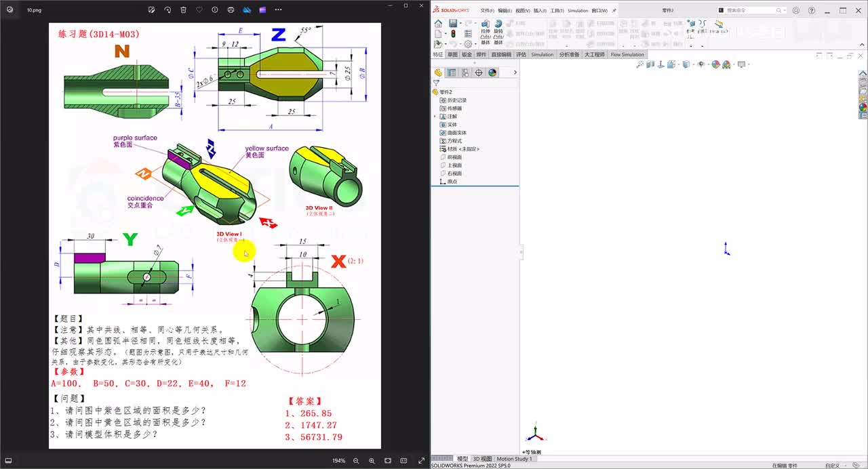
Task: Open SolidWorks help question mark
Action: [x=812, y=10]
